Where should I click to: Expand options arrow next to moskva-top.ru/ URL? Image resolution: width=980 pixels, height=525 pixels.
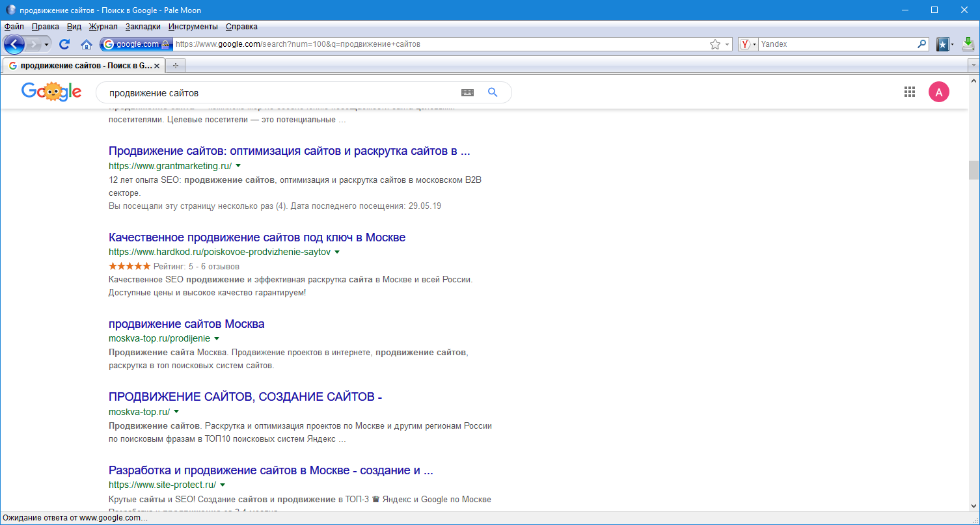point(176,412)
